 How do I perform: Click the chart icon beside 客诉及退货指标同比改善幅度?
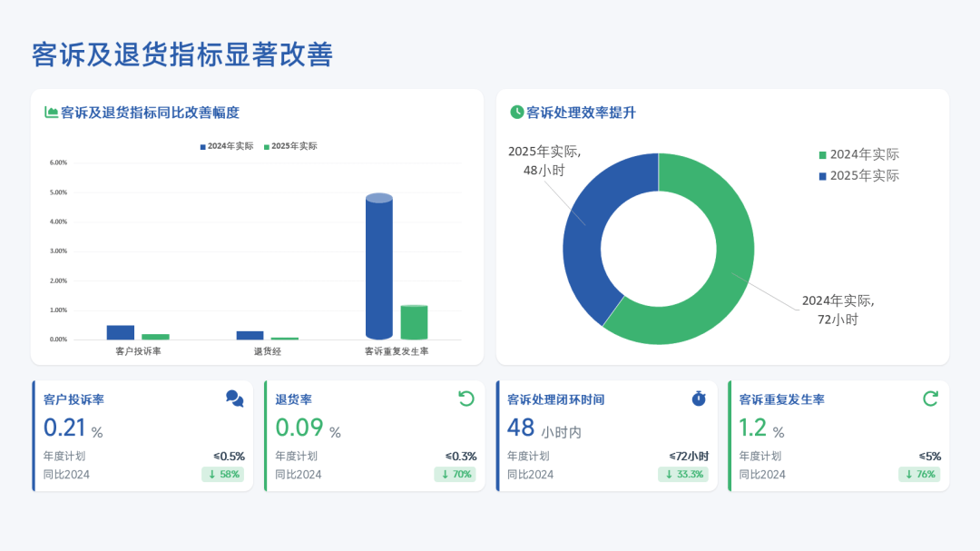(x=52, y=113)
